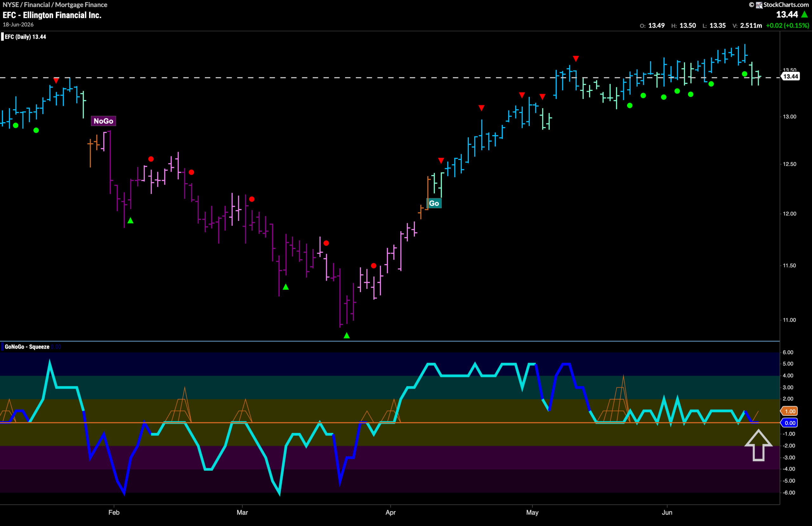This screenshot has height=526, width=812.
Task: Click the green triangle marker under the chart's lowest bar
Action: [x=347, y=336]
